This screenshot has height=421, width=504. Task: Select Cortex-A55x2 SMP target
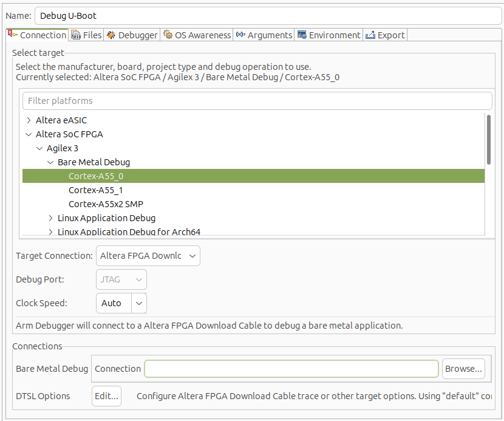tap(106, 204)
